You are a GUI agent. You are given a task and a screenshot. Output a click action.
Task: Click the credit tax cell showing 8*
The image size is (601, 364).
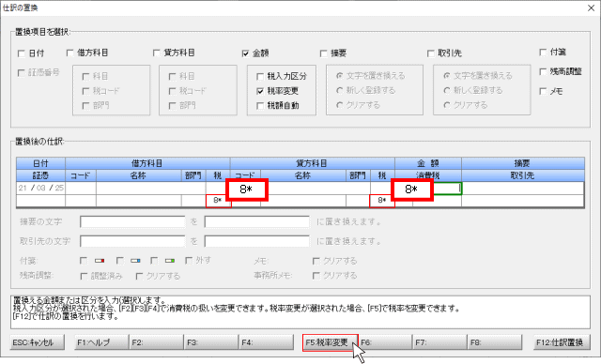click(x=382, y=201)
